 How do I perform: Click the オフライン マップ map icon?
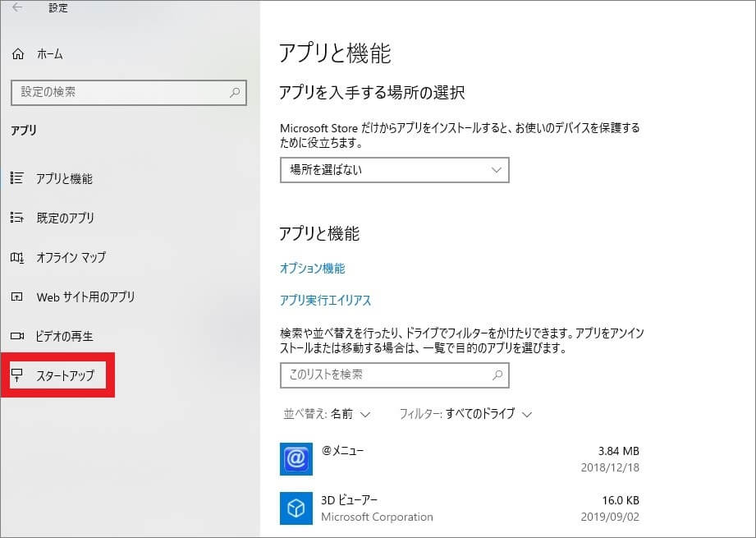point(17,257)
